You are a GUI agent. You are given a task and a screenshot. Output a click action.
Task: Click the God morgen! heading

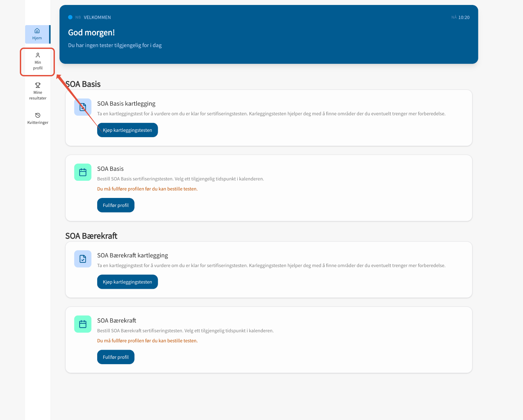coord(92,32)
